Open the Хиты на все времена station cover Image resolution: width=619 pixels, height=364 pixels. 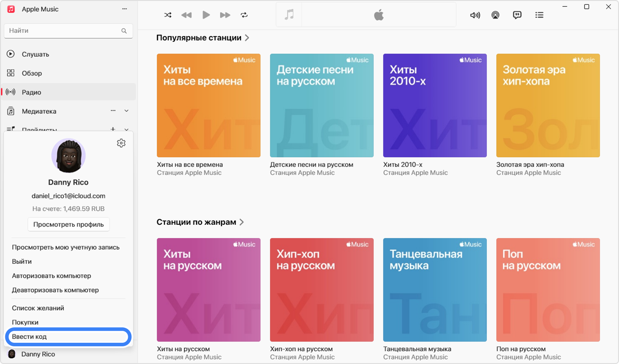[x=209, y=106]
